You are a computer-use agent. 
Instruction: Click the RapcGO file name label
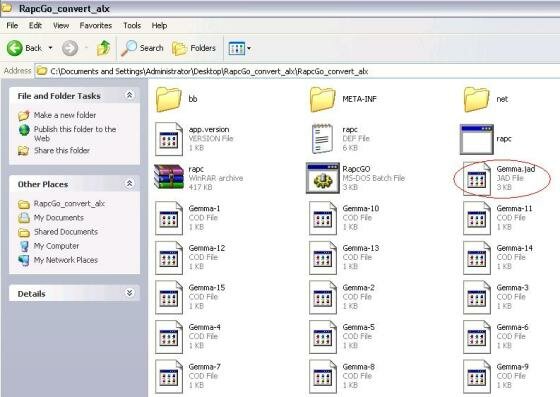356,169
